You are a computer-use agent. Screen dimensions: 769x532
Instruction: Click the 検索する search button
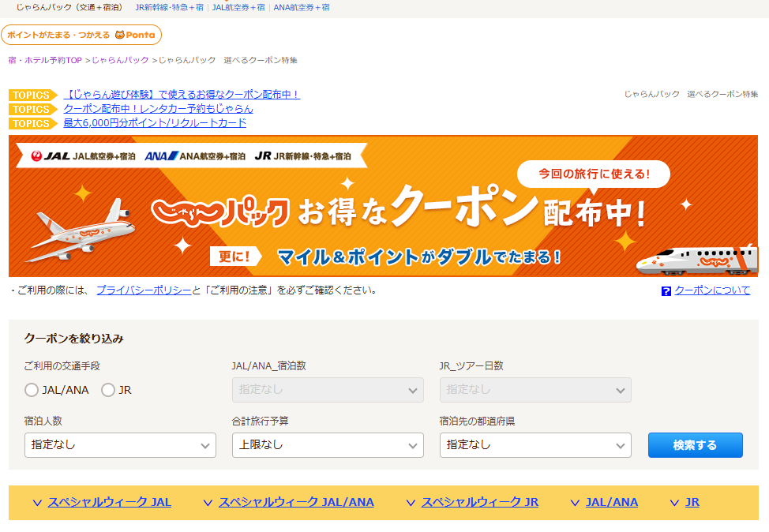(696, 445)
